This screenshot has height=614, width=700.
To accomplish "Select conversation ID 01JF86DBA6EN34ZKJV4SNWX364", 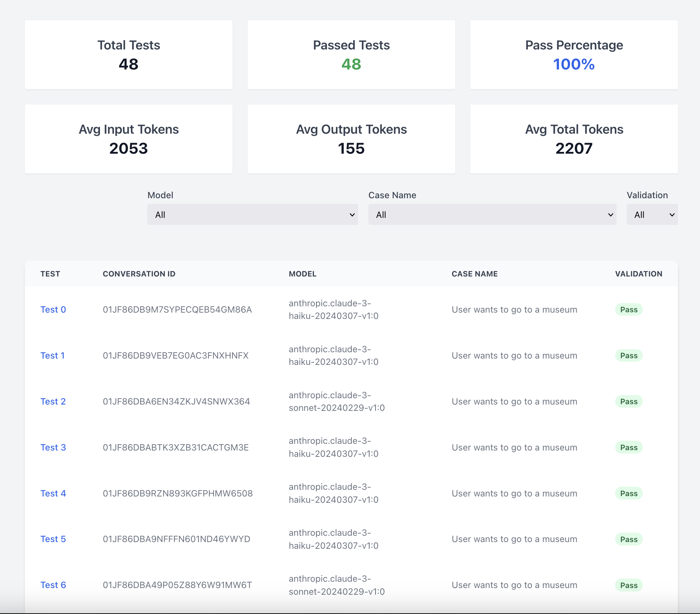I will (176, 401).
